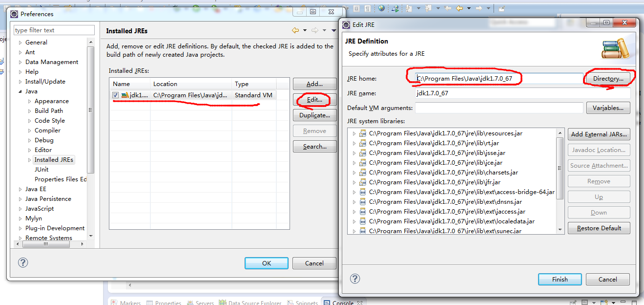644x305 pixels.
Task: Click the Variables... button
Action: tap(608, 108)
